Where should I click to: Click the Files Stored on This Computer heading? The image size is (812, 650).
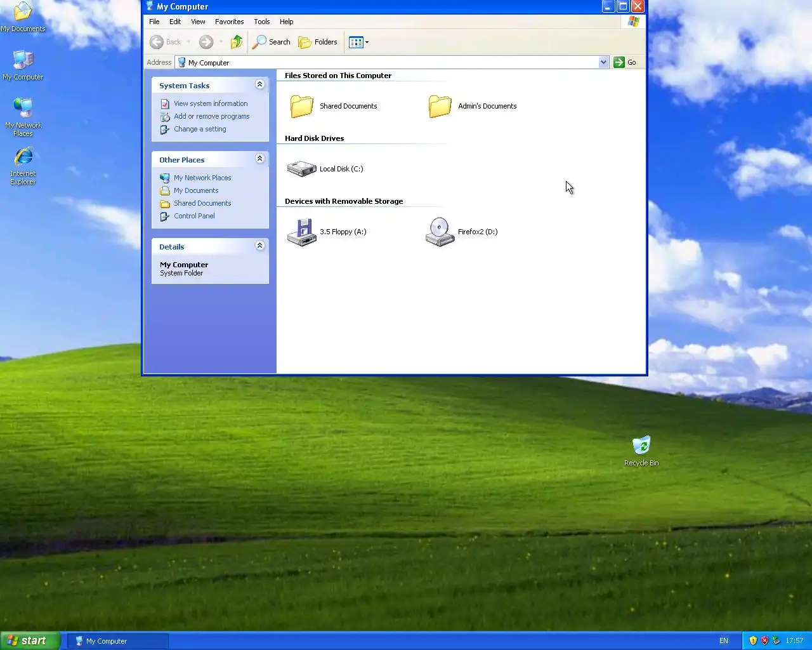(x=338, y=76)
